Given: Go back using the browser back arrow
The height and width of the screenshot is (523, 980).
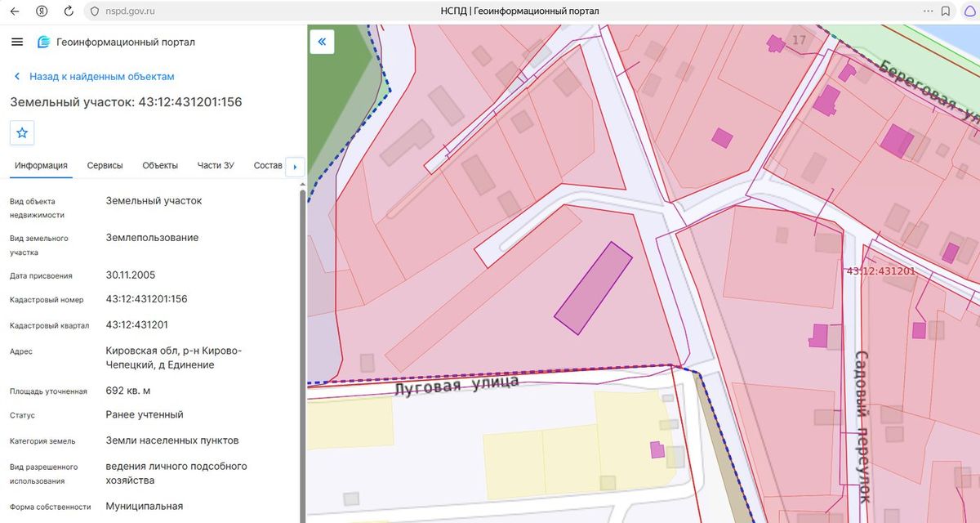Looking at the screenshot, I should click(x=15, y=11).
